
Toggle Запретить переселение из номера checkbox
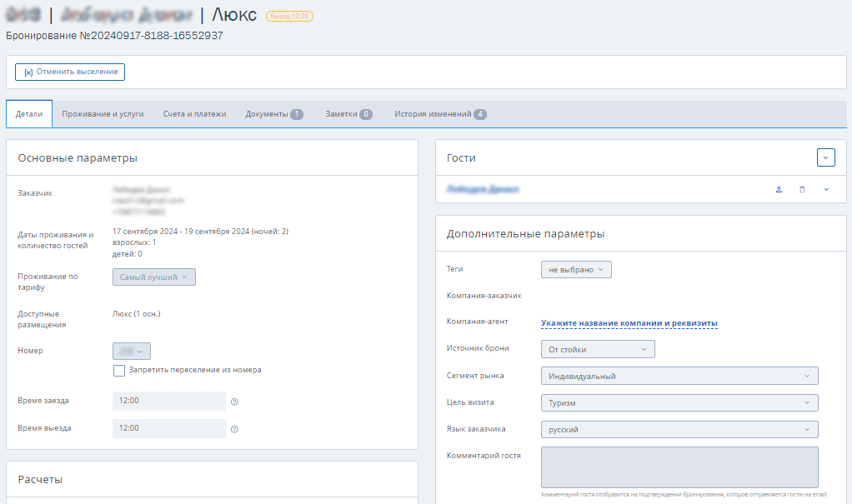pyautogui.click(x=119, y=371)
